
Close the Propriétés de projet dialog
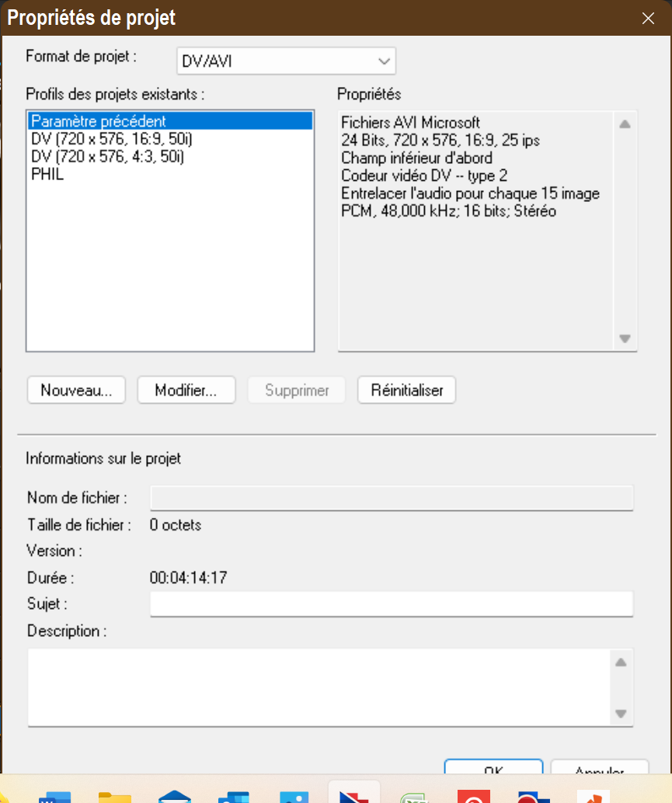point(648,19)
